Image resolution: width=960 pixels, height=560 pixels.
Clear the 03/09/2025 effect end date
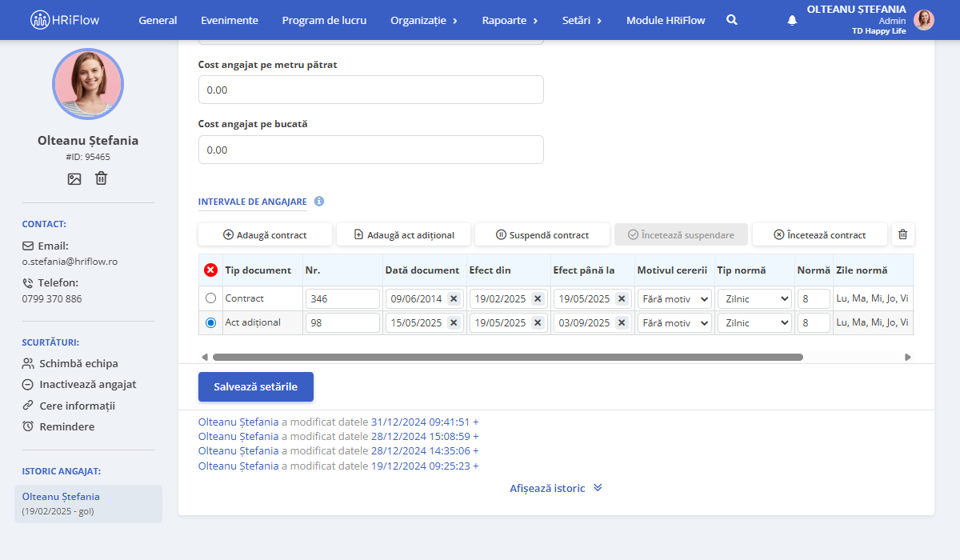click(622, 322)
